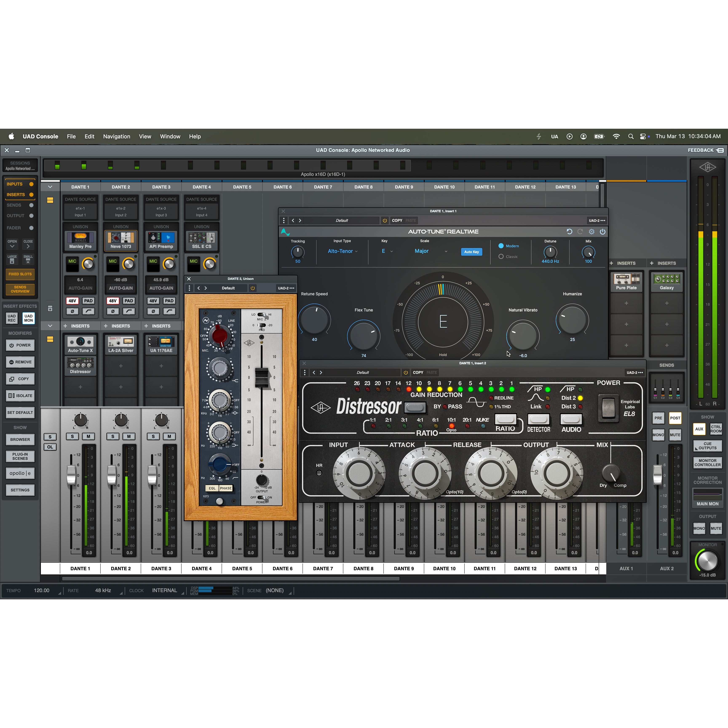Image resolution: width=728 pixels, height=728 pixels.
Task: Click the horizontal channel scrollbar
Action: (231, 579)
